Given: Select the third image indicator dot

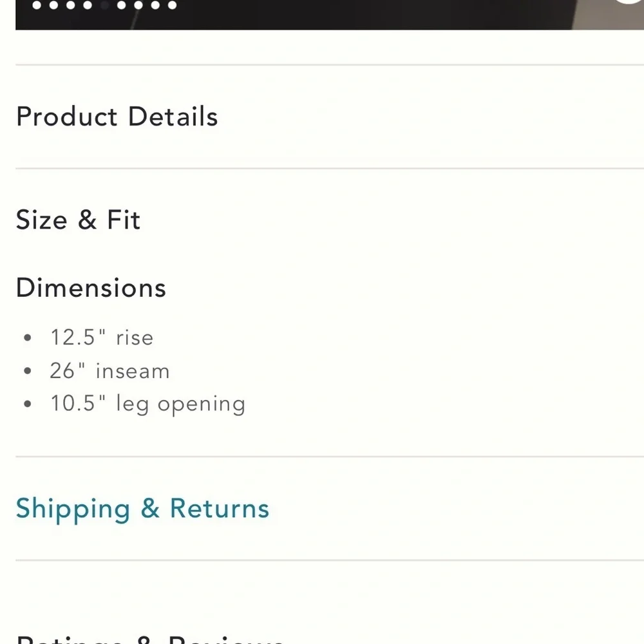Looking at the screenshot, I should (70, 5).
